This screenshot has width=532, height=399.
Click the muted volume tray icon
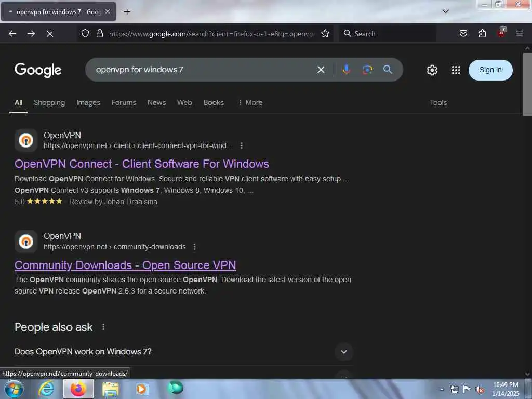point(480,390)
